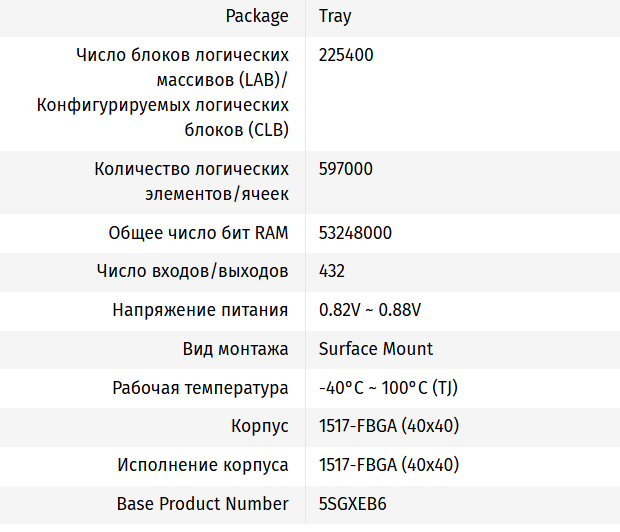
Task: Click the -40°C ~ 100°C (TJ) value
Action: [x=388, y=388]
